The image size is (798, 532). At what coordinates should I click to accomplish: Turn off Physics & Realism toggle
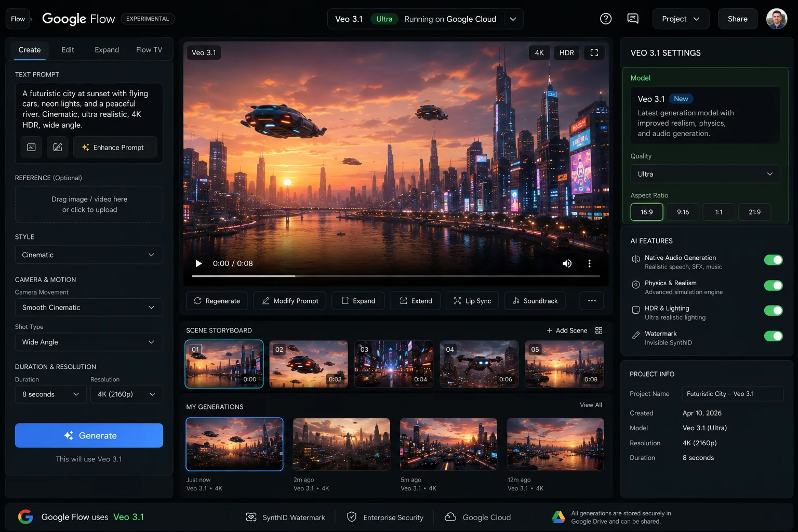773,285
